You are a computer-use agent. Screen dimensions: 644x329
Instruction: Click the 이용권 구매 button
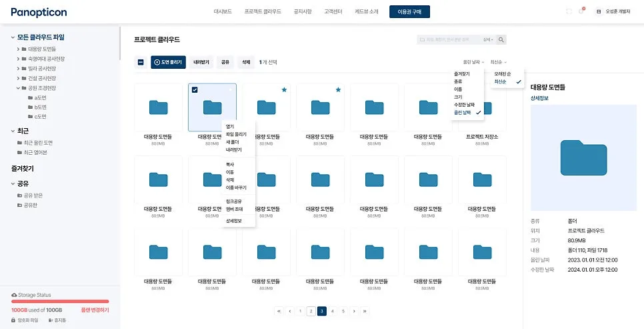tap(409, 11)
